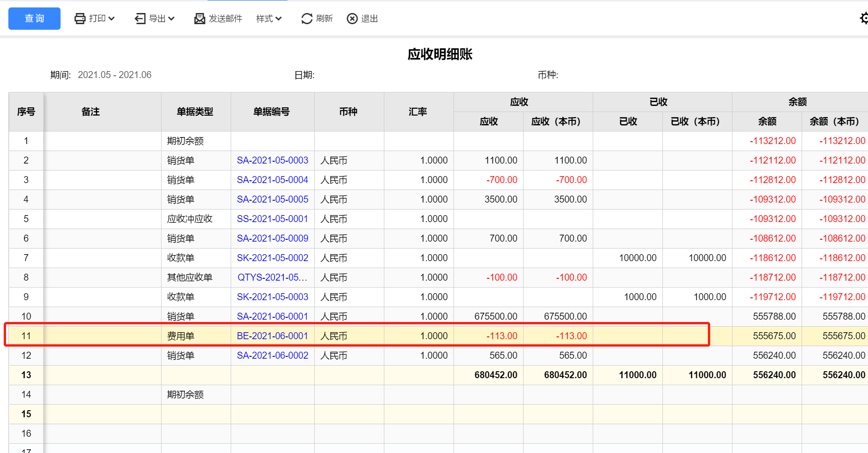This screenshot has width=868, height=453.
Task: Expand the 打印 dropdown arrow
Action: (x=111, y=19)
